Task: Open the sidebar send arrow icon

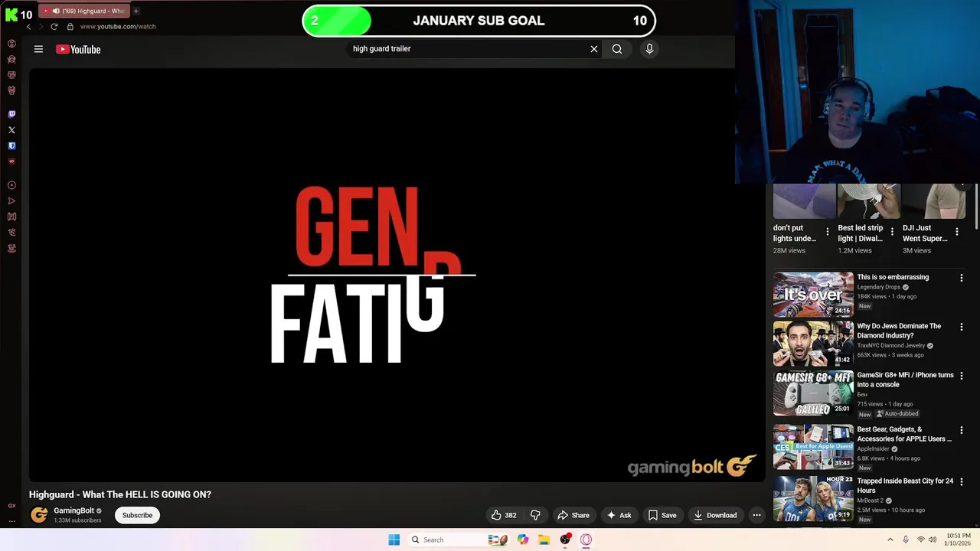Action: 11,201
